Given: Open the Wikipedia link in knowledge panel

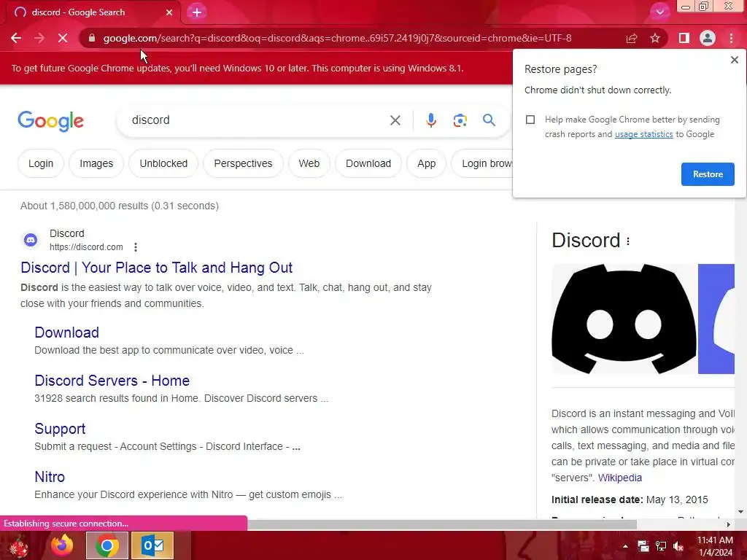Looking at the screenshot, I should (620, 478).
